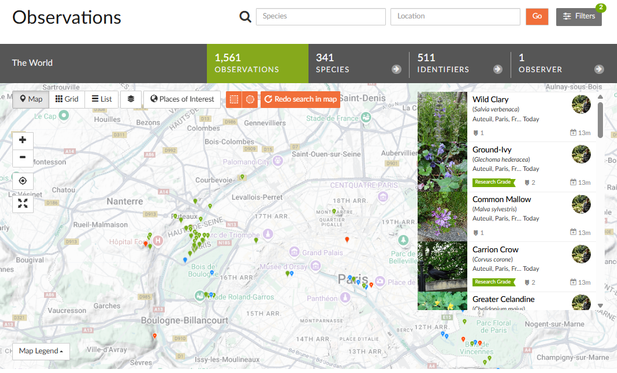Open the Wild Clary observation link
617x373 pixels.
(x=490, y=100)
